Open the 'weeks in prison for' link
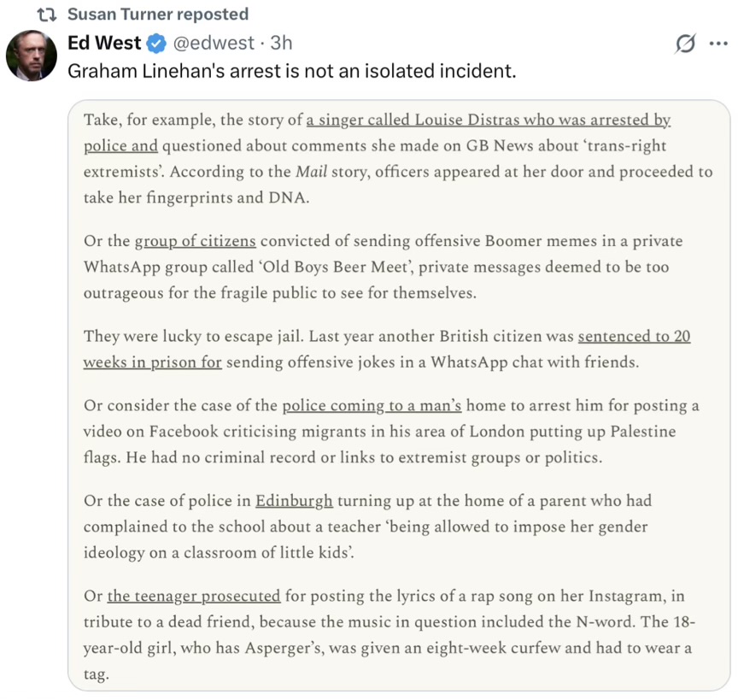The height and width of the screenshot is (700, 738). (153, 362)
